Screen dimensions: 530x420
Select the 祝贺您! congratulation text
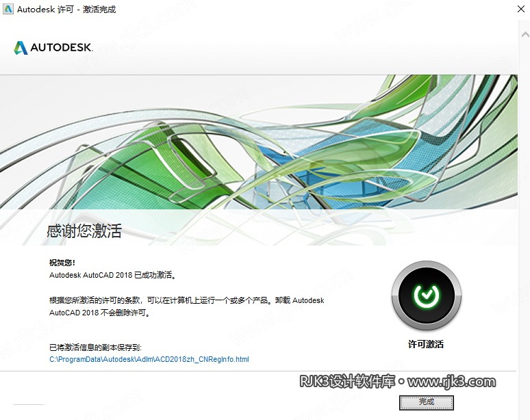pos(62,263)
